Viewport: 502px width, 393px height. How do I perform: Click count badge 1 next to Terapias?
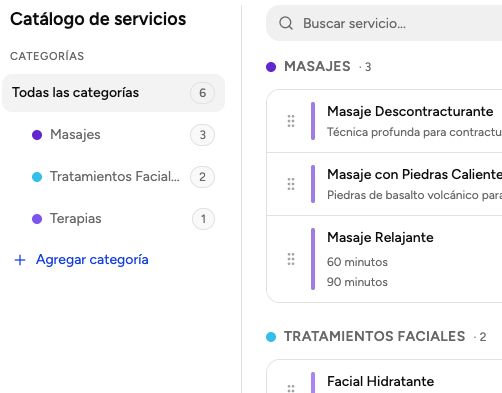(203, 219)
